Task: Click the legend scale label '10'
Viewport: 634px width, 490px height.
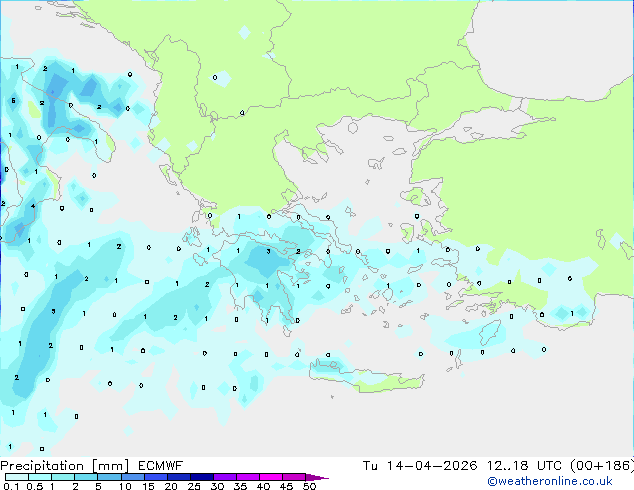Action: [x=125, y=486]
